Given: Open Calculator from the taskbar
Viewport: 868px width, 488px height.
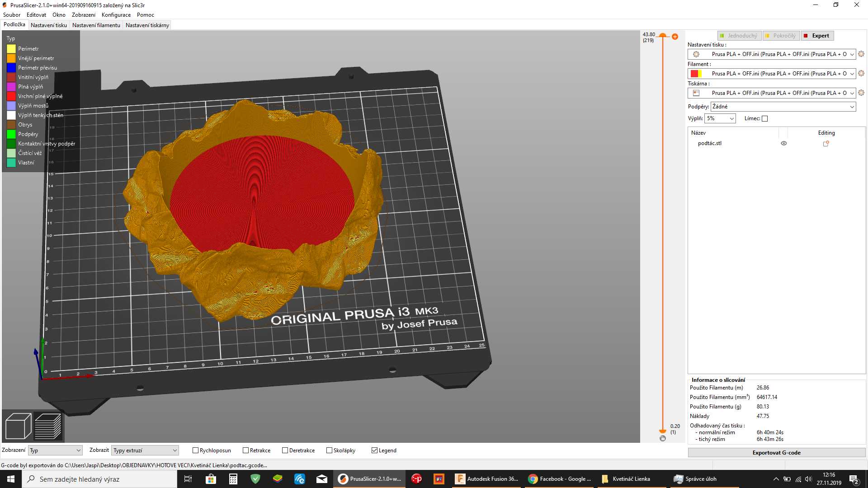Looking at the screenshot, I should pos(233,479).
